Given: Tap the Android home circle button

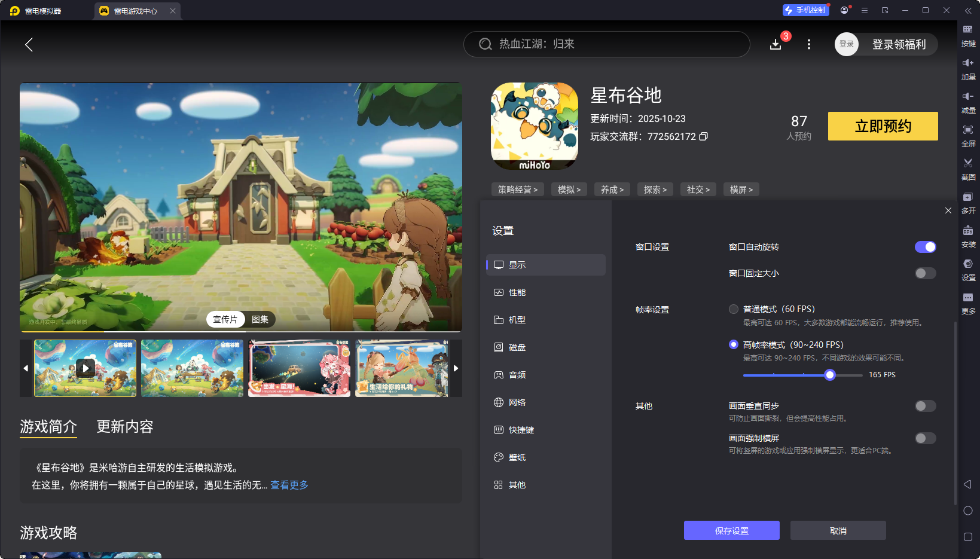Looking at the screenshot, I should [968, 511].
